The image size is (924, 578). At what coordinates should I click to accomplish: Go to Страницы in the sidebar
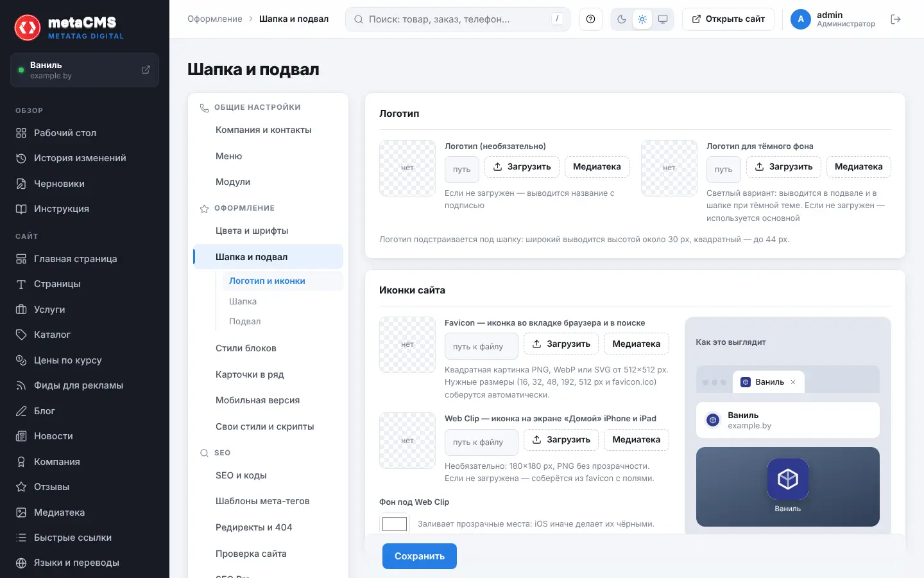click(85, 284)
